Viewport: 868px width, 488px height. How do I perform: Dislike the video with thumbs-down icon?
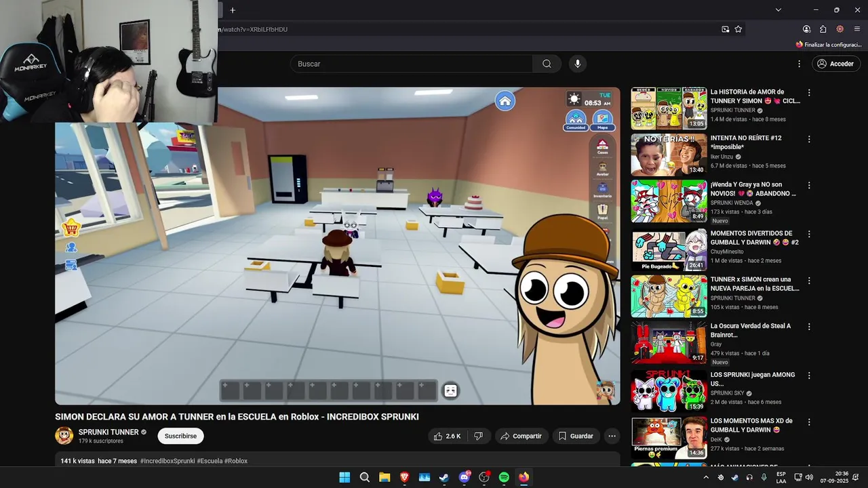point(478,436)
